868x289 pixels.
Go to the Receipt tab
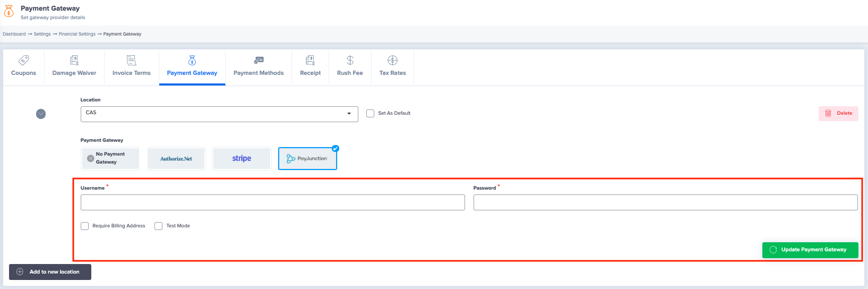(x=310, y=67)
